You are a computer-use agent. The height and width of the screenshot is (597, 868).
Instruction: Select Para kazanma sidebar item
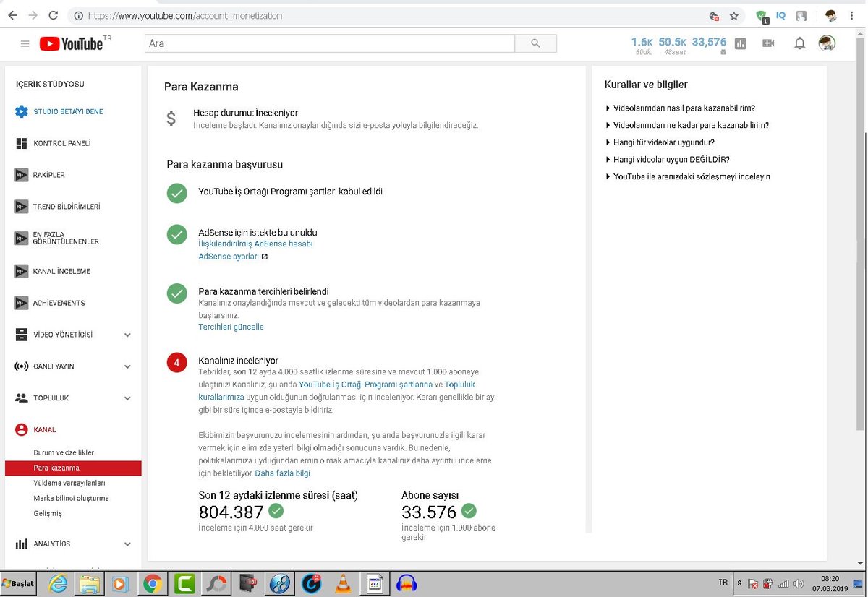(73, 468)
